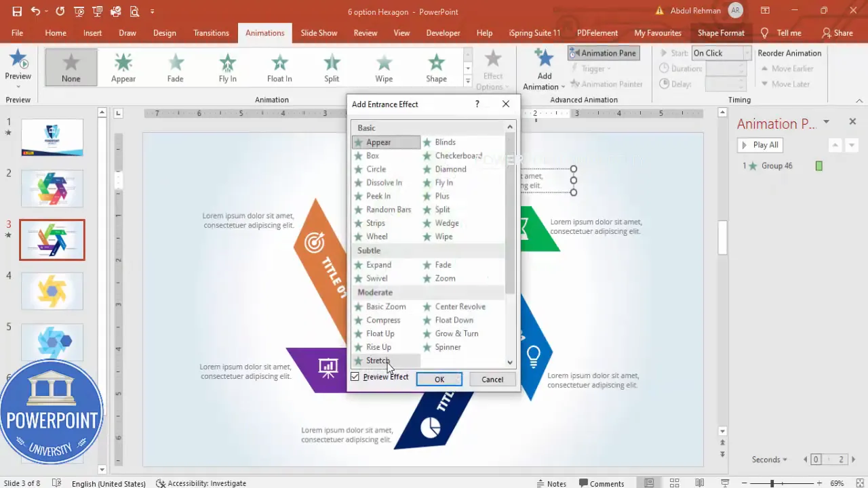The image size is (868, 488).
Task: Switch to the Transitions tab
Action: [211, 33]
